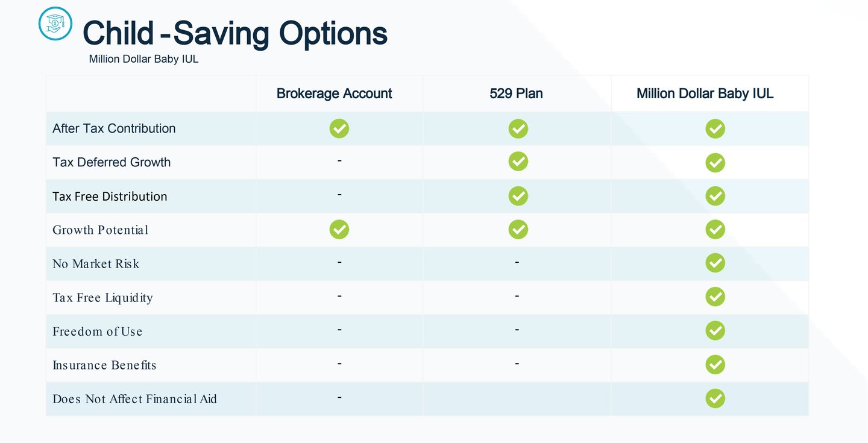This screenshot has width=868, height=443.
Task: Click 529 Plan Growth Potential checkmark
Action: [x=518, y=230]
